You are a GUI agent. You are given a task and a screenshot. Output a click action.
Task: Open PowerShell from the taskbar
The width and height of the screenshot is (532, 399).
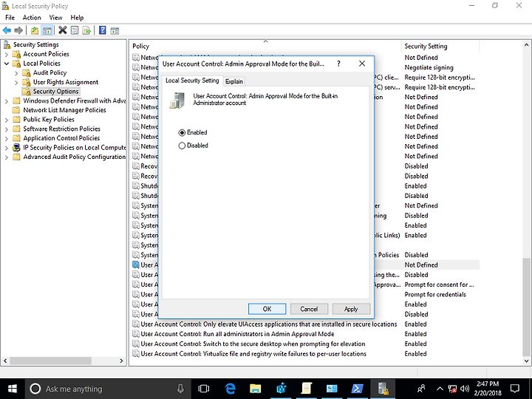pyautogui.click(x=358, y=389)
